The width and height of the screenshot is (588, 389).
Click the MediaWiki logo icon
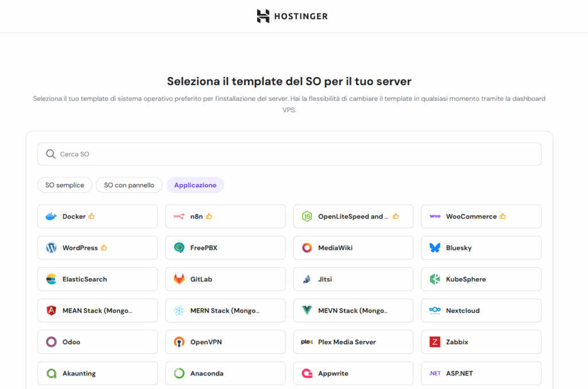pyautogui.click(x=307, y=248)
